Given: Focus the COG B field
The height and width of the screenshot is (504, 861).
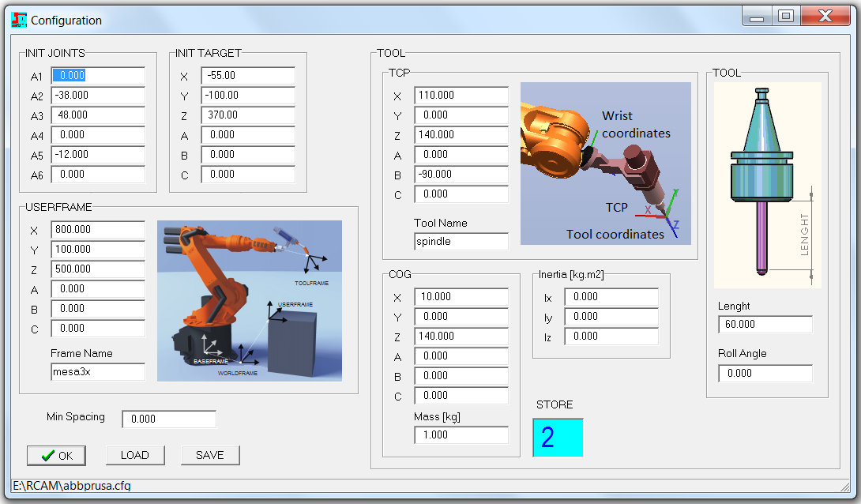Looking at the screenshot, I should (461, 376).
